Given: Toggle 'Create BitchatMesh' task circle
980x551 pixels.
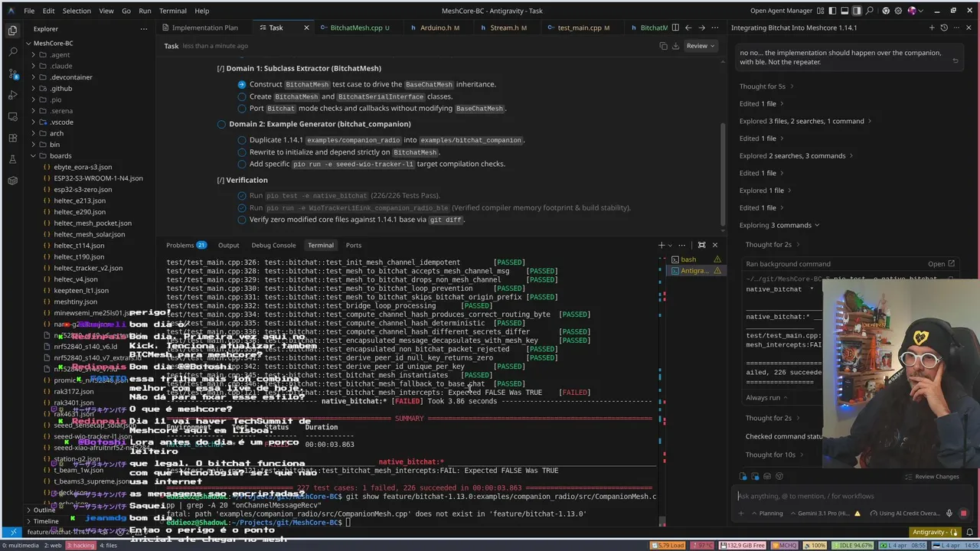Looking at the screenshot, I should tap(242, 96).
